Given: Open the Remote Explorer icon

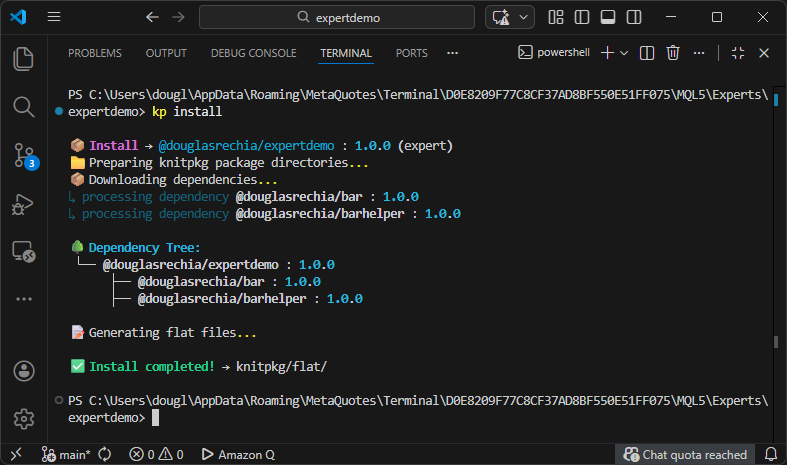Looking at the screenshot, I should tap(24, 251).
